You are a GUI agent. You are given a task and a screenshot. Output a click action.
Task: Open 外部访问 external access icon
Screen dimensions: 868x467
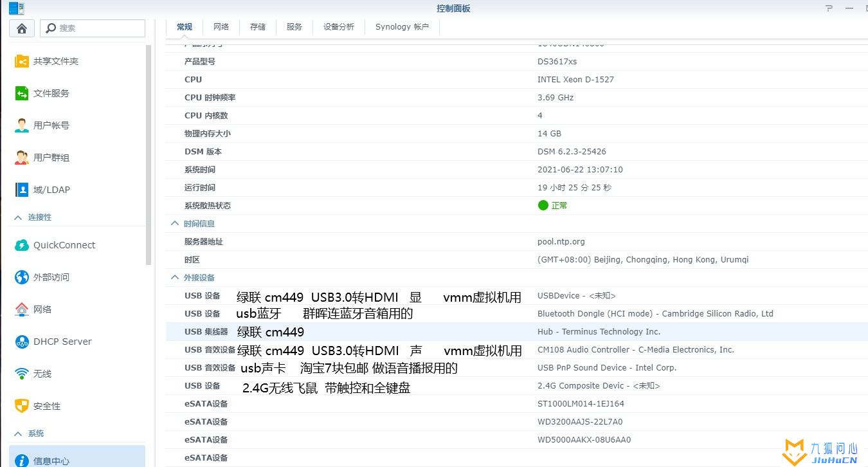tap(22, 277)
